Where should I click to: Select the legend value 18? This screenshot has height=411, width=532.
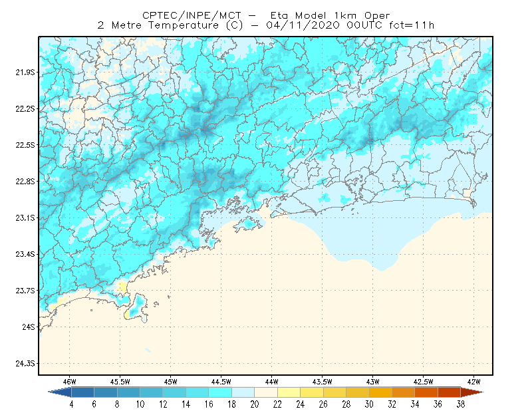[x=231, y=404]
